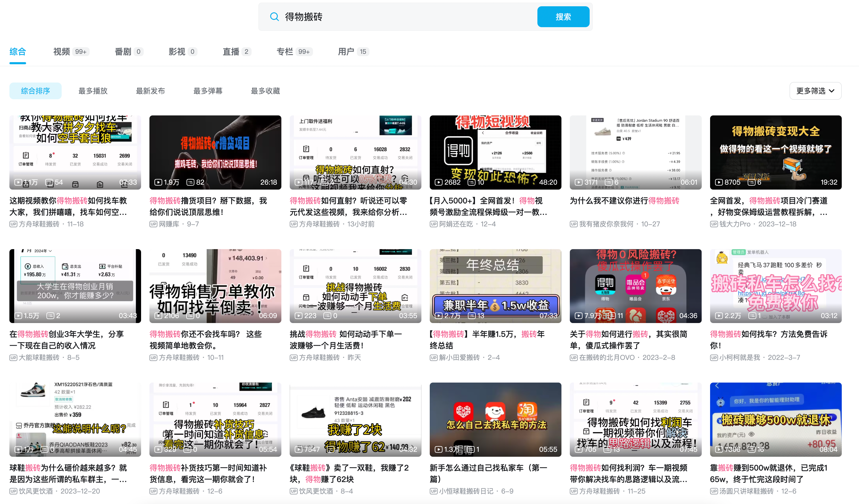Open thumbnail 怎么自己去找私车的方法
Image resolution: width=859 pixels, height=504 pixels.
495,419
